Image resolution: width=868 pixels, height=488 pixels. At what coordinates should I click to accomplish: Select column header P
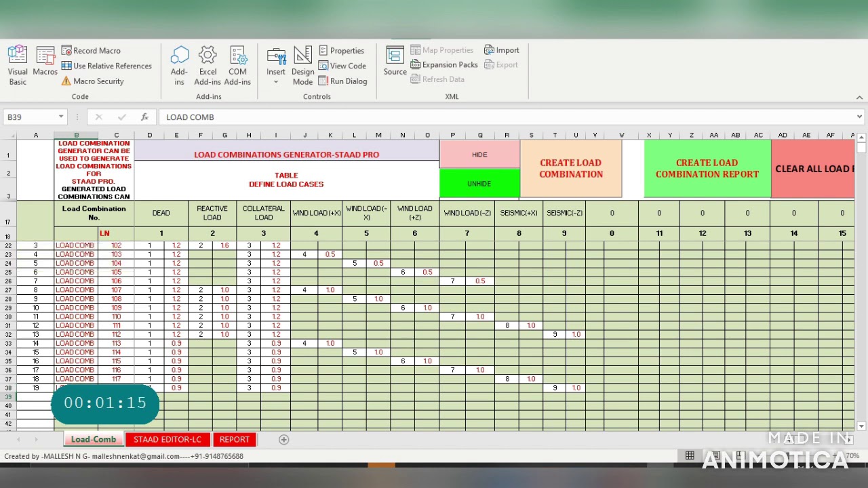452,136
